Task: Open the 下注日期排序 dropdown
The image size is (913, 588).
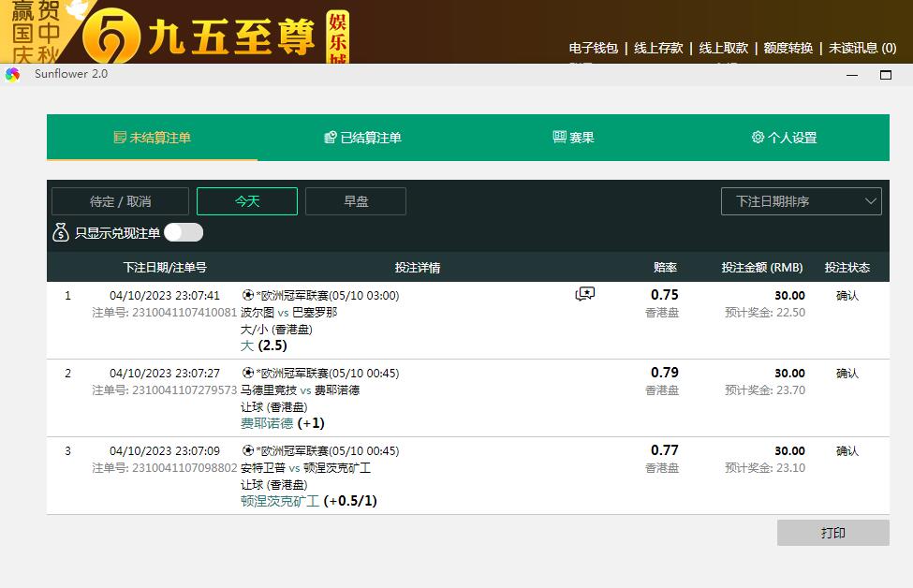Action: point(802,201)
